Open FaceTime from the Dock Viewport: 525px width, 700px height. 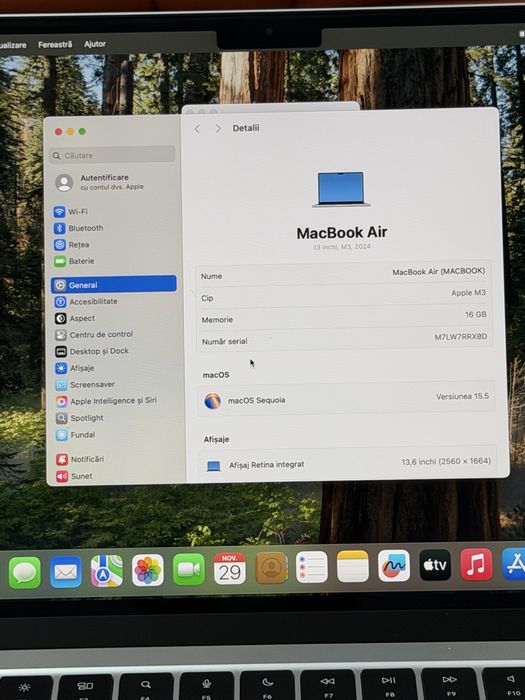189,569
